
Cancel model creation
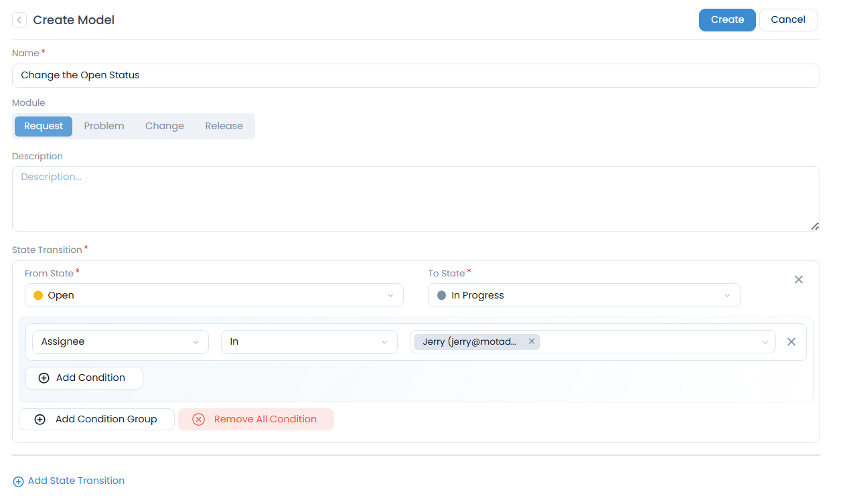click(x=787, y=20)
